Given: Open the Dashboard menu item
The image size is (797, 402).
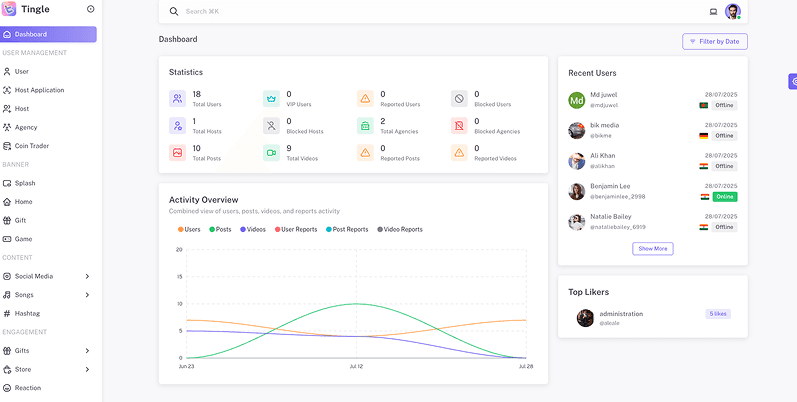Looking at the screenshot, I should click(x=48, y=35).
